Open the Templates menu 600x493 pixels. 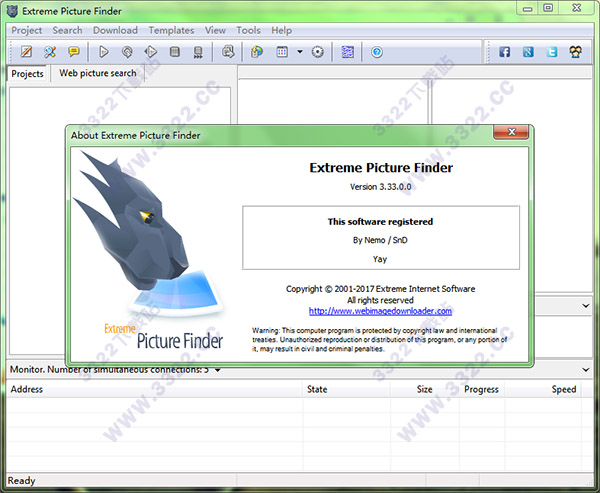point(171,30)
